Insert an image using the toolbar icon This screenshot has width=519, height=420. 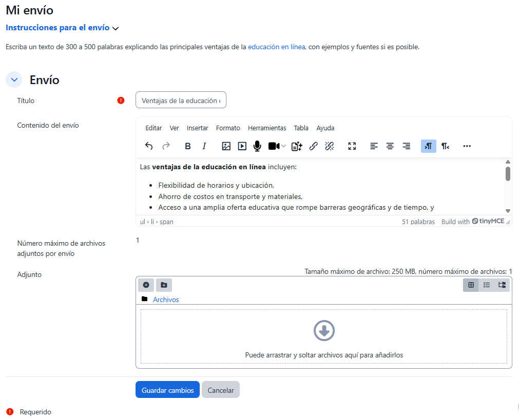click(226, 146)
